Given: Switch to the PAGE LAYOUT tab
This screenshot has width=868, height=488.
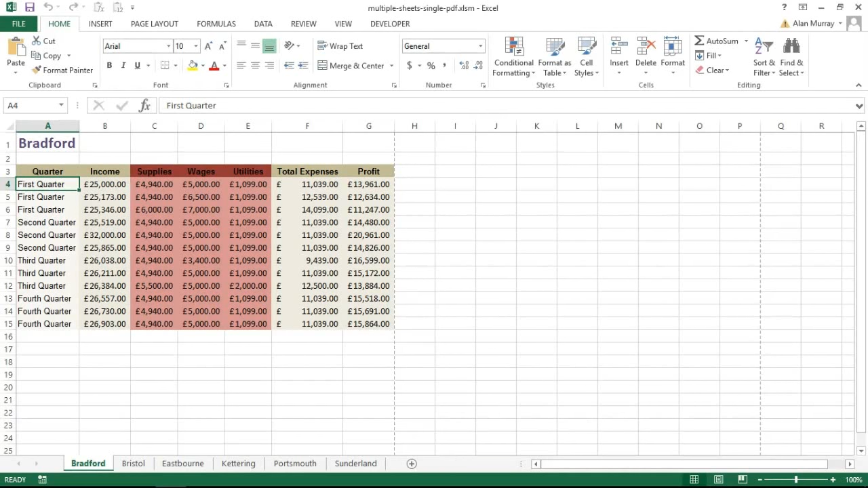Looking at the screenshot, I should (x=155, y=24).
